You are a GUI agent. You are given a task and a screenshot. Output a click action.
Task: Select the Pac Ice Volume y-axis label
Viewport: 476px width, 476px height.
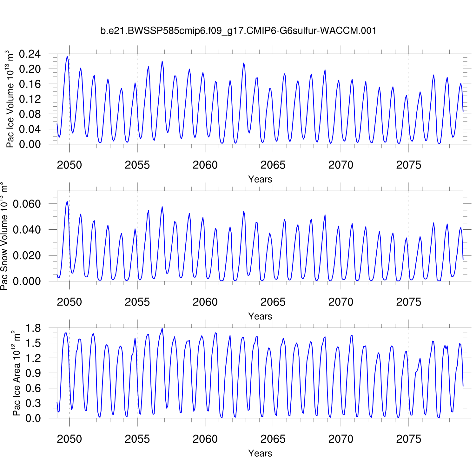(10, 99)
